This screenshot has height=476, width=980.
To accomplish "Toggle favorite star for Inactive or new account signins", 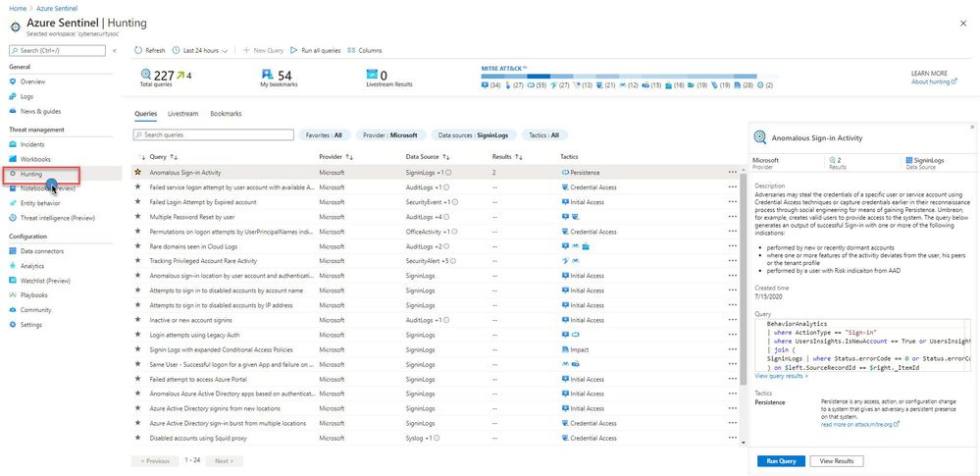I will [137, 320].
